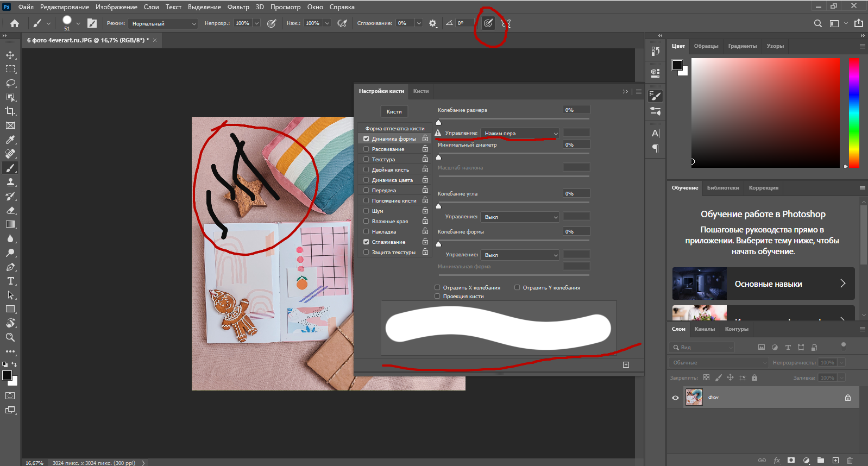This screenshot has height=466, width=868.
Task: Open Форма отпечатка кисти section
Action: coord(395,128)
